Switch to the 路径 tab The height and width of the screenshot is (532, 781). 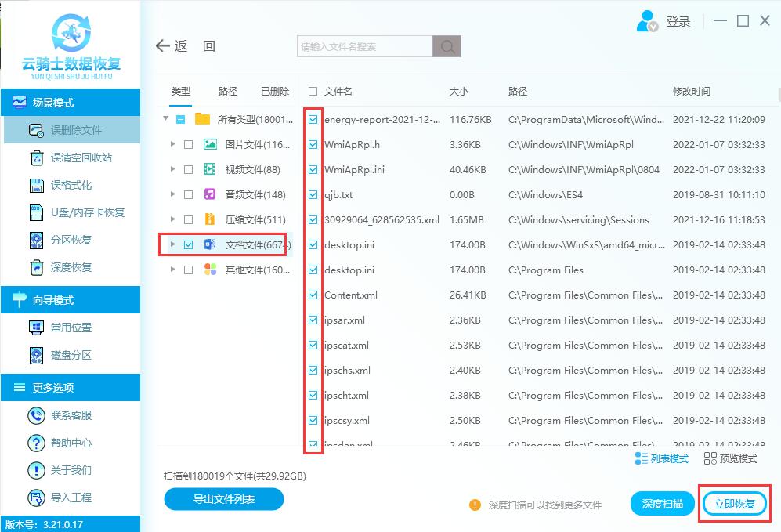tap(228, 92)
